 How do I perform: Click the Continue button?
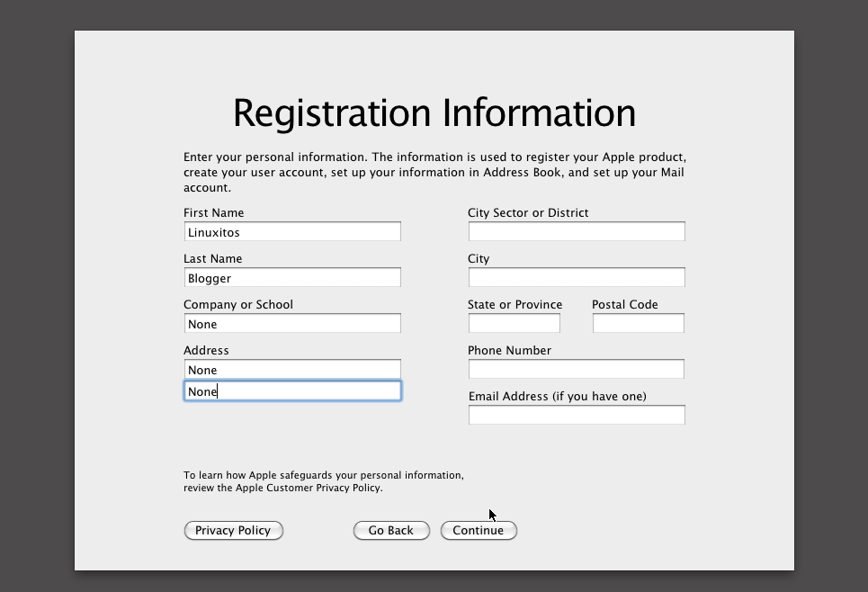pos(479,531)
